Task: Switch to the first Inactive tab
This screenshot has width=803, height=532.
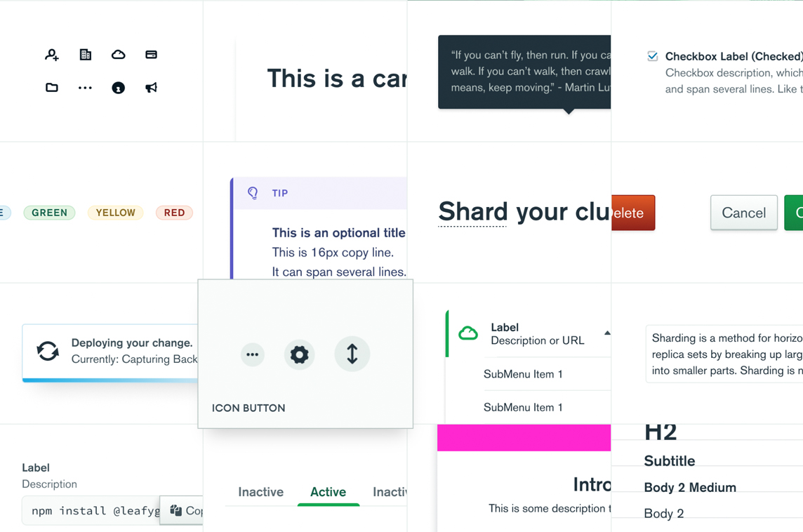Action: (260, 492)
